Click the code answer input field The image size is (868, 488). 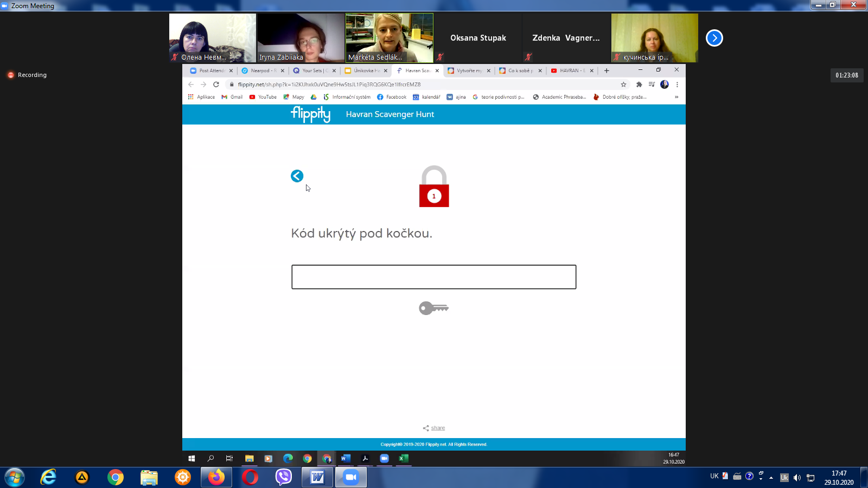[x=433, y=277]
